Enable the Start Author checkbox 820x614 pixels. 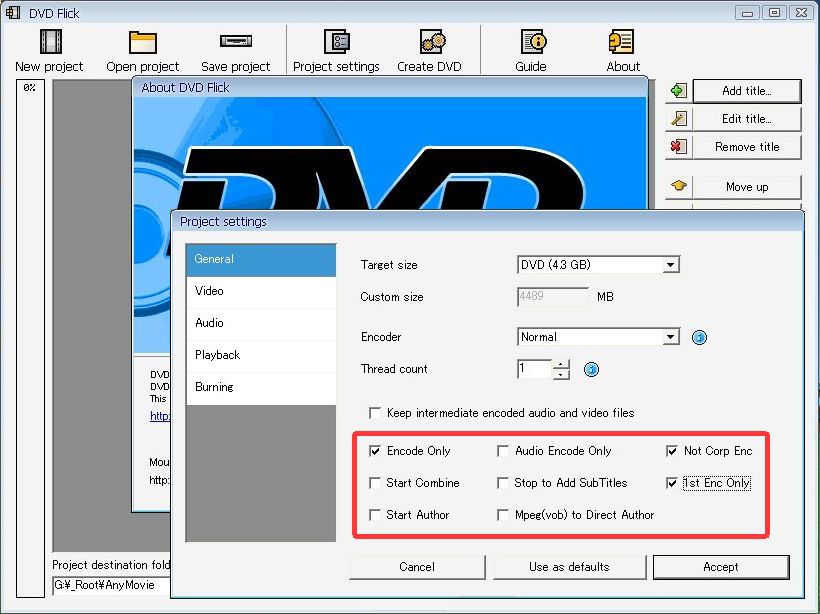click(x=374, y=515)
